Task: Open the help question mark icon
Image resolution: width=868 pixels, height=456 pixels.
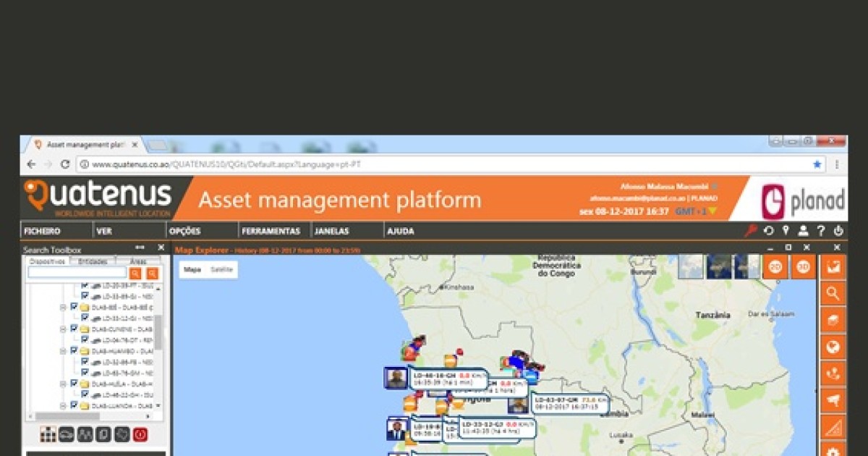Action: coord(821,231)
